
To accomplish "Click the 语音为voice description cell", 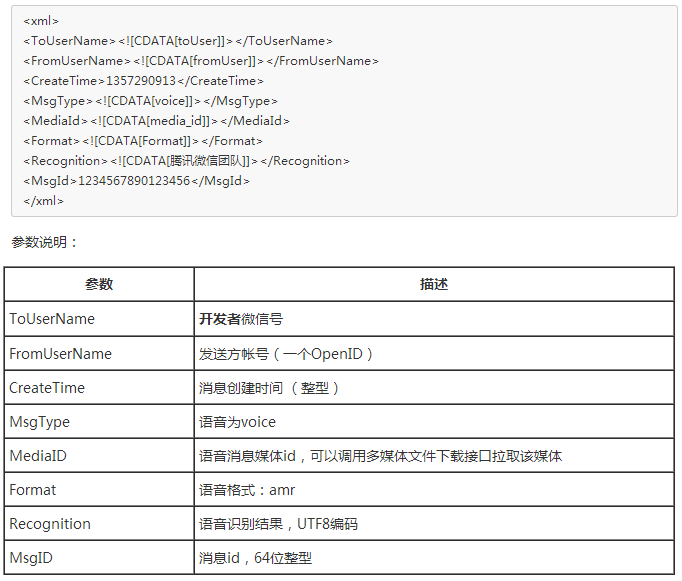I will (x=237, y=422).
